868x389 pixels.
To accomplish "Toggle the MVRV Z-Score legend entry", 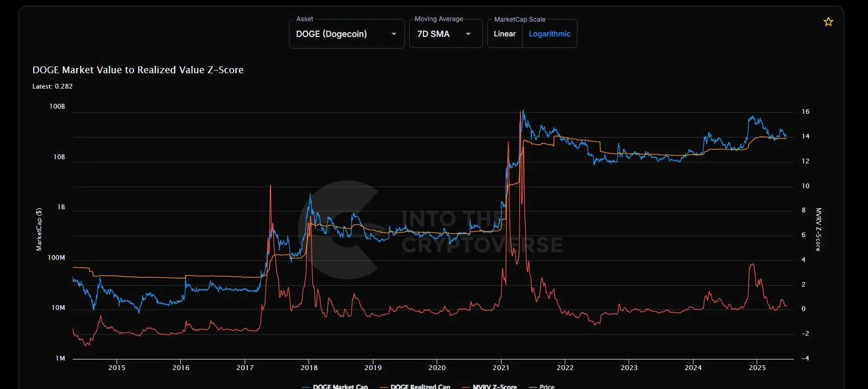I will pos(494,386).
